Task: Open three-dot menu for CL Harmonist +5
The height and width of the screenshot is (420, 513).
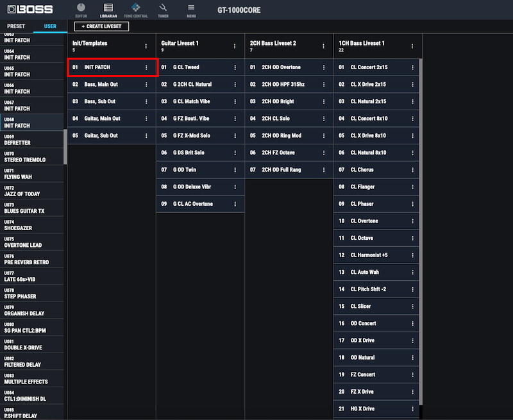Action: 412,255
